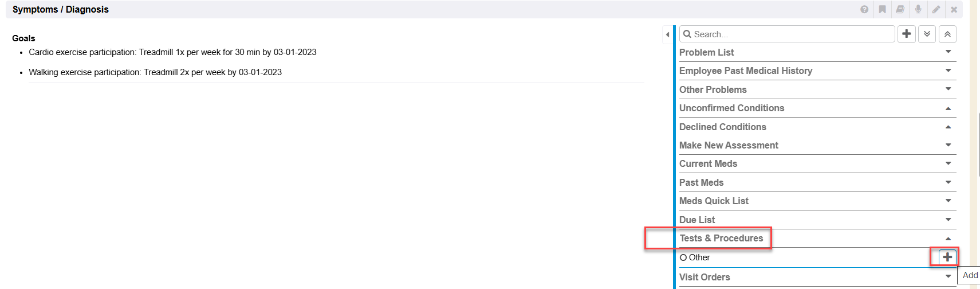Click the pencil edit icon
The image size is (980, 289).
(936, 9)
